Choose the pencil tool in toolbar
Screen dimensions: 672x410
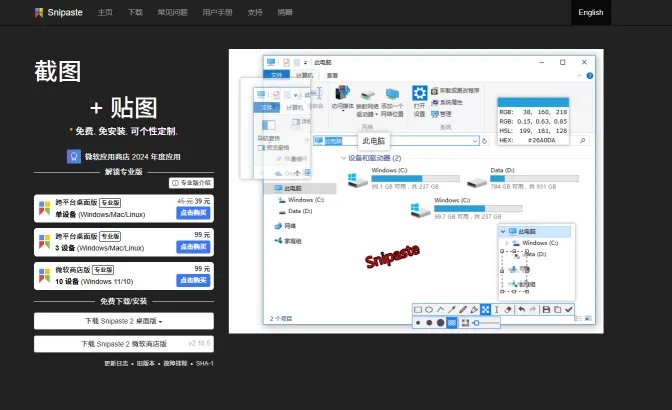[x=463, y=310]
